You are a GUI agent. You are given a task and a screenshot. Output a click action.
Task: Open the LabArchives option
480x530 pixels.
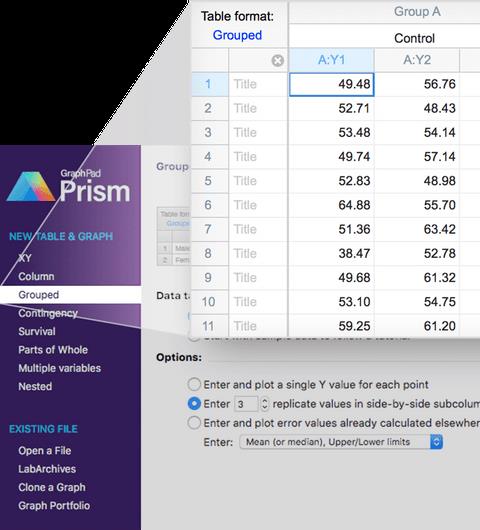click(x=47, y=468)
